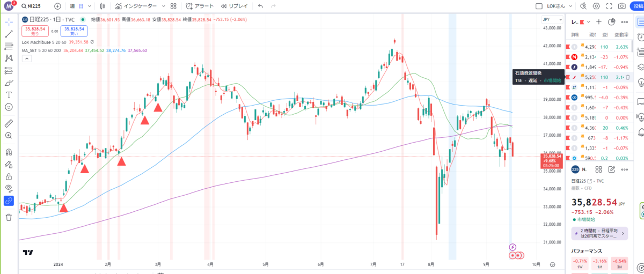Take a chart snapshot with camera
Image resolution: width=644 pixels, height=274 pixels.
click(621, 6)
